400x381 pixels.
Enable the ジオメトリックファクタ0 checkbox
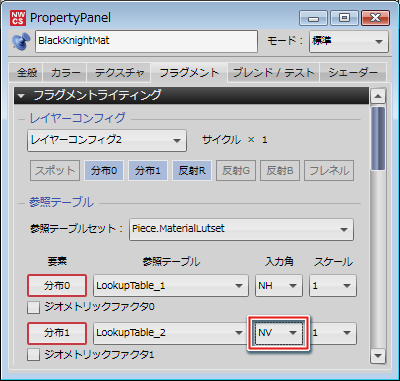33,307
